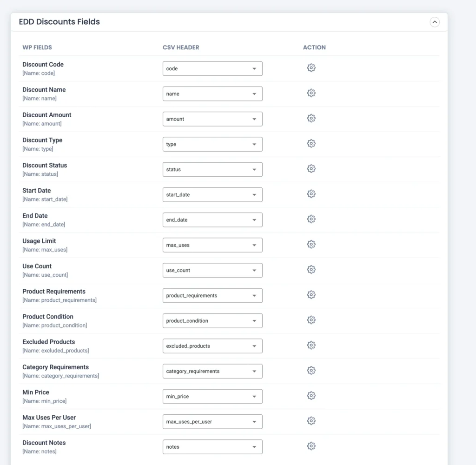476x465 pixels.
Task: Click the '[Name: code]' text
Action: click(x=39, y=73)
